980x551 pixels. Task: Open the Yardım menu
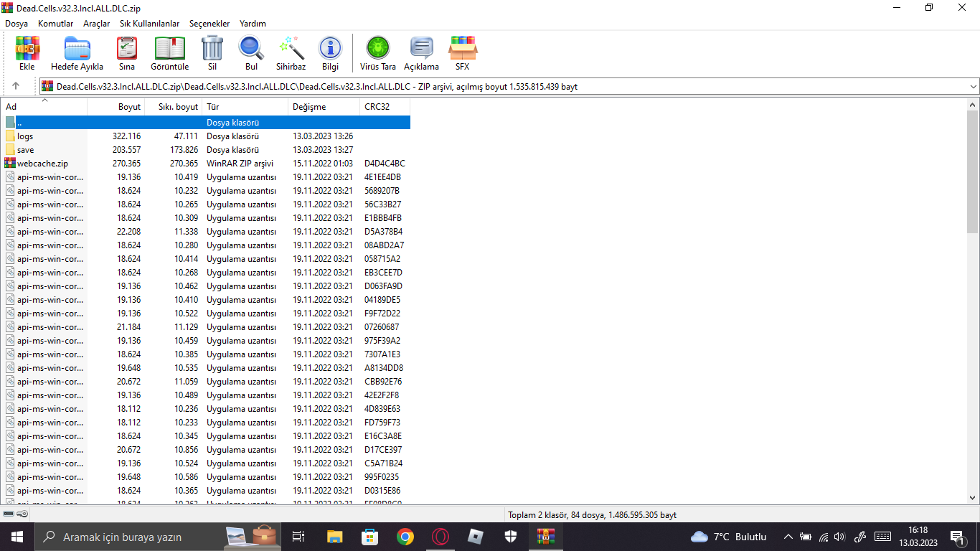[x=253, y=24]
